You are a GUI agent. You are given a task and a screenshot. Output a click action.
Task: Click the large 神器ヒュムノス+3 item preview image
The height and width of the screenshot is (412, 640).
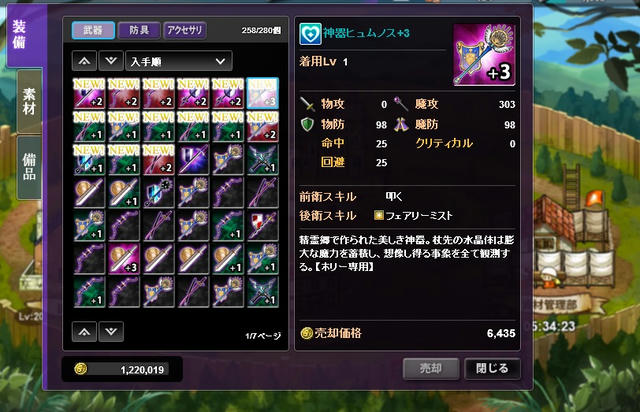tap(484, 55)
